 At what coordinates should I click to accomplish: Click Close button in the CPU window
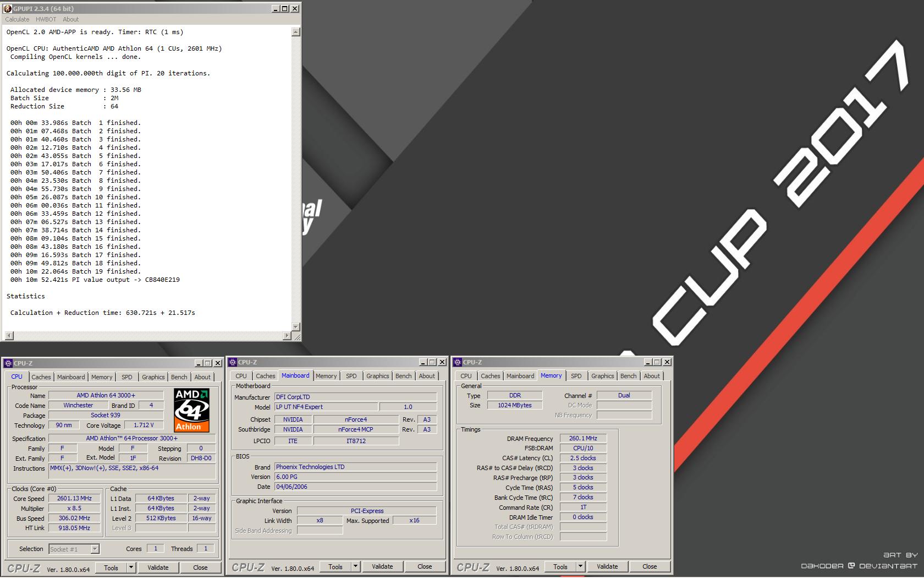200,568
